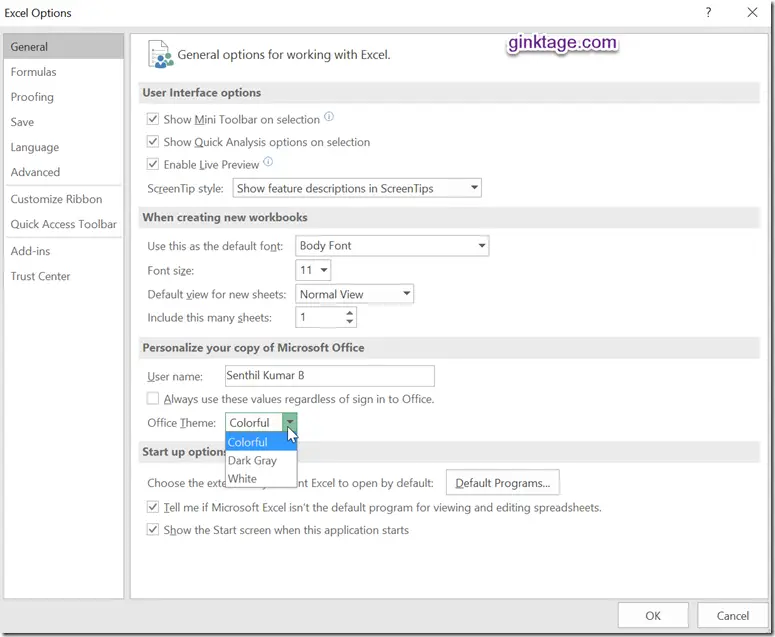The width and height of the screenshot is (775, 637).
Task: Click the Office Theme label
Action: (x=181, y=423)
